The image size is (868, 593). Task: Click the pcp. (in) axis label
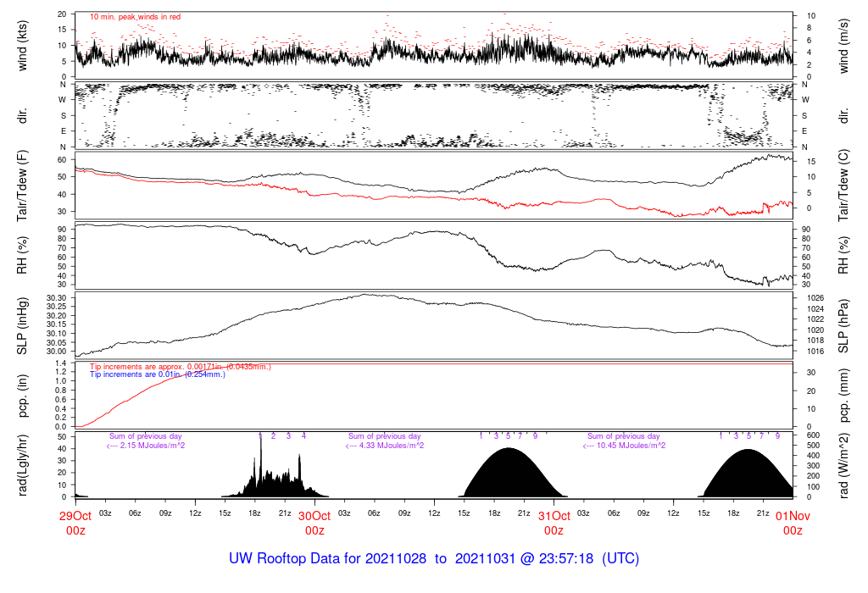(x=24, y=395)
